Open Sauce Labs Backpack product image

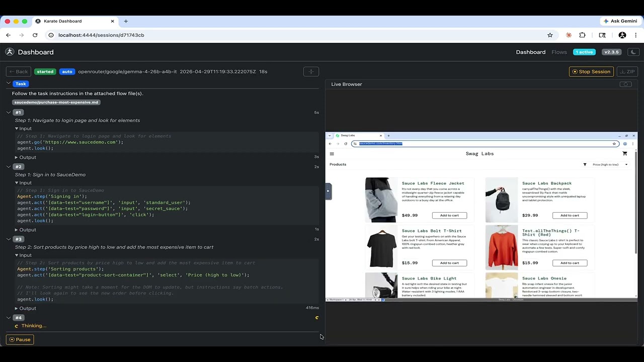pyautogui.click(x=501, y=200)
